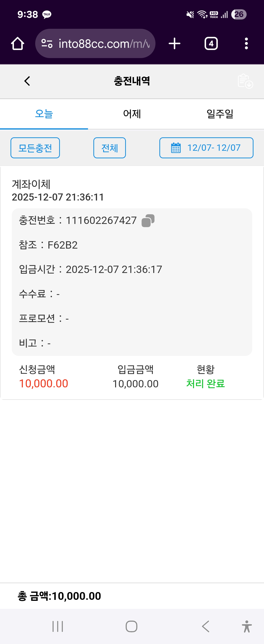Open the 모든충전 filter dropdown
Screen dimensions: 264x644
click(35, 148)
